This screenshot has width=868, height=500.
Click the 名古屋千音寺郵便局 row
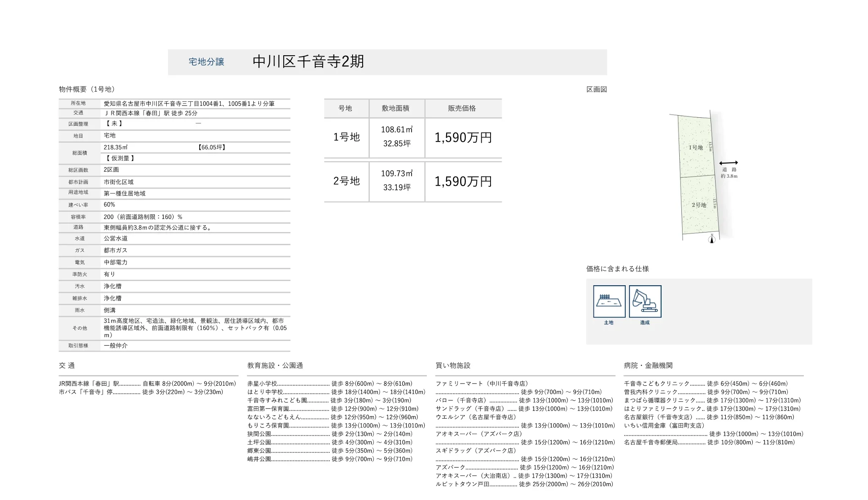pos(710,442)
